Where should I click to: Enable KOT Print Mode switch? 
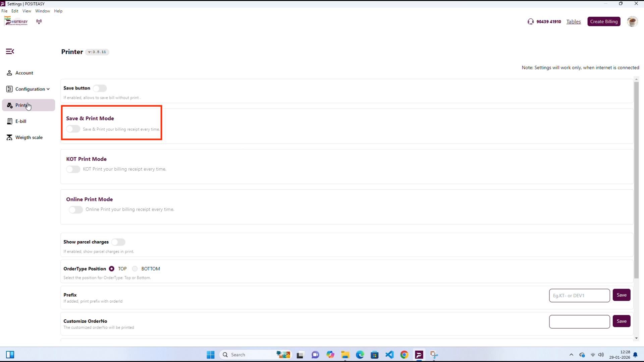[x=73, y=169]
